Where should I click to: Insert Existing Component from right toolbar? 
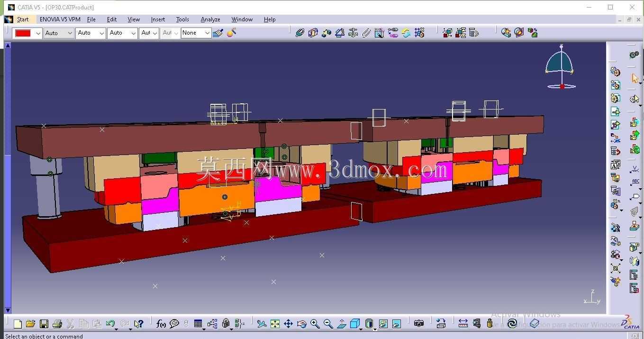coord(615,111)
